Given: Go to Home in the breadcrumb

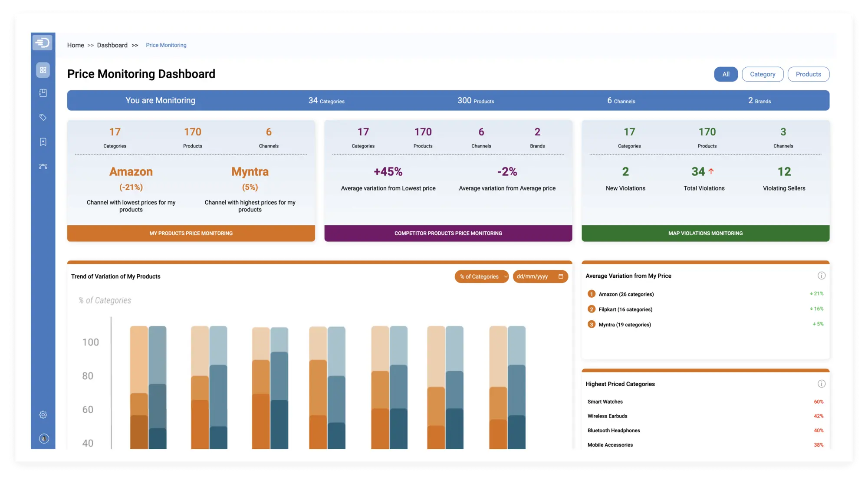Looking at the screenshot, I should point(76,45).
